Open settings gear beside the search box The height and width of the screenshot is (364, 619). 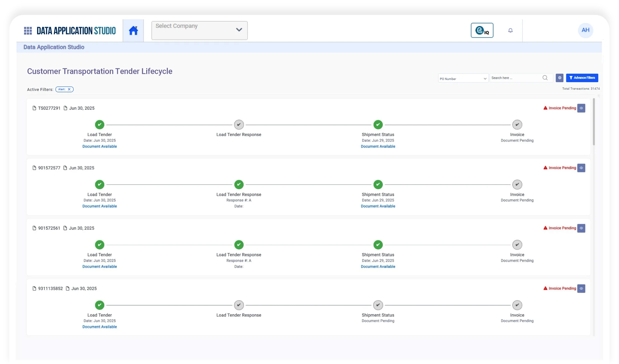click(x=560, y=78)
